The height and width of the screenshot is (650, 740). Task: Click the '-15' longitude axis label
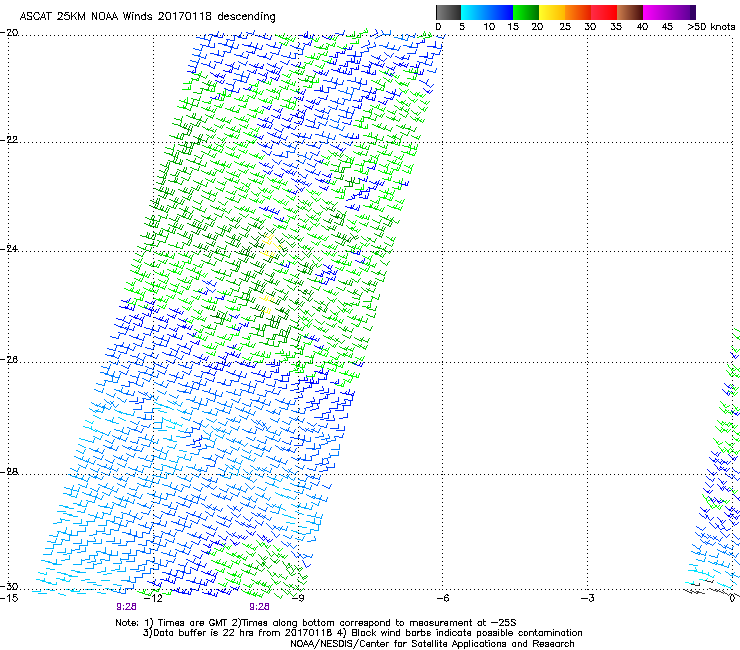[9, 598]
